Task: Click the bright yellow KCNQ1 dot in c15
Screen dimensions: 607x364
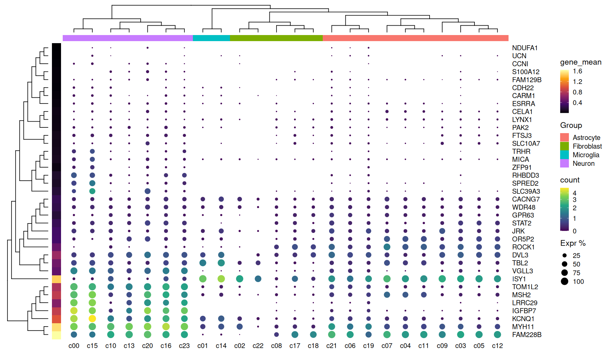Action: pos(92,318)
